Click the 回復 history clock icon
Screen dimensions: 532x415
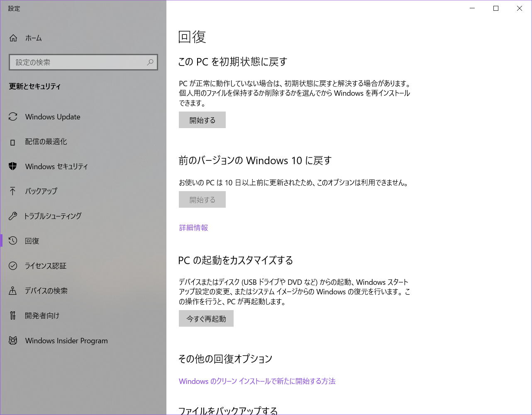click(13, 240)
